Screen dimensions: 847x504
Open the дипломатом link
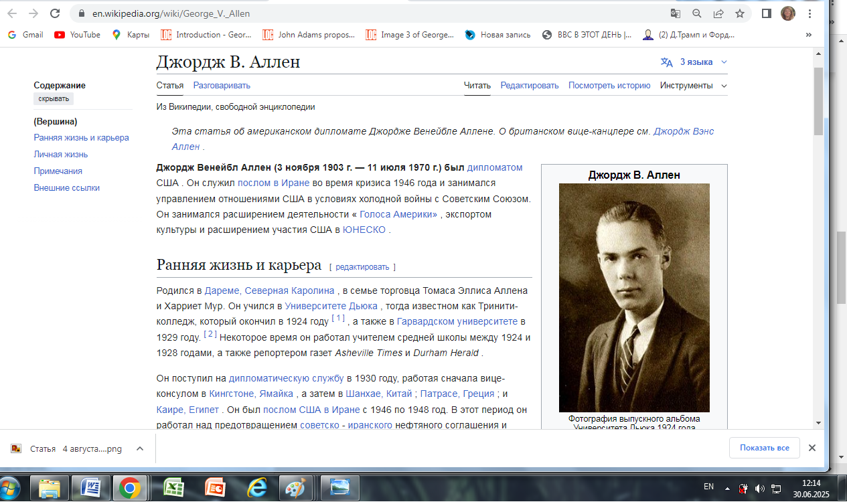point(495,167)
